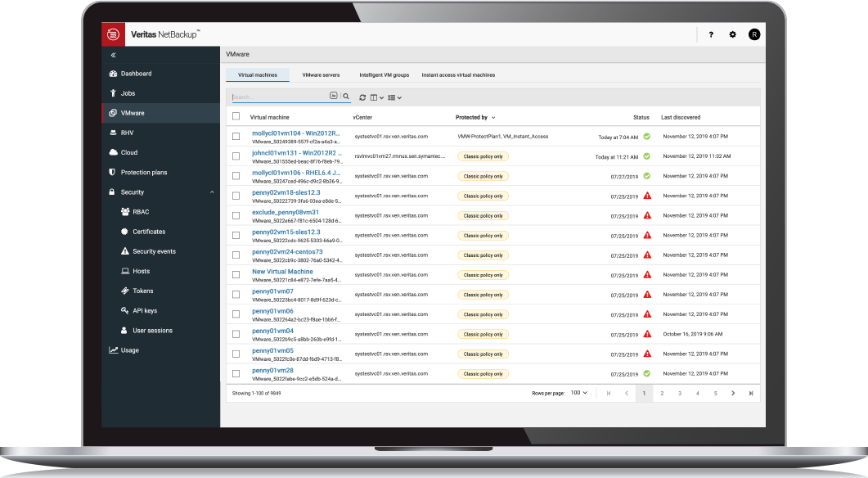
Task: Collapse the sidebar with double-chevron icon
Action: pos(113,55)
